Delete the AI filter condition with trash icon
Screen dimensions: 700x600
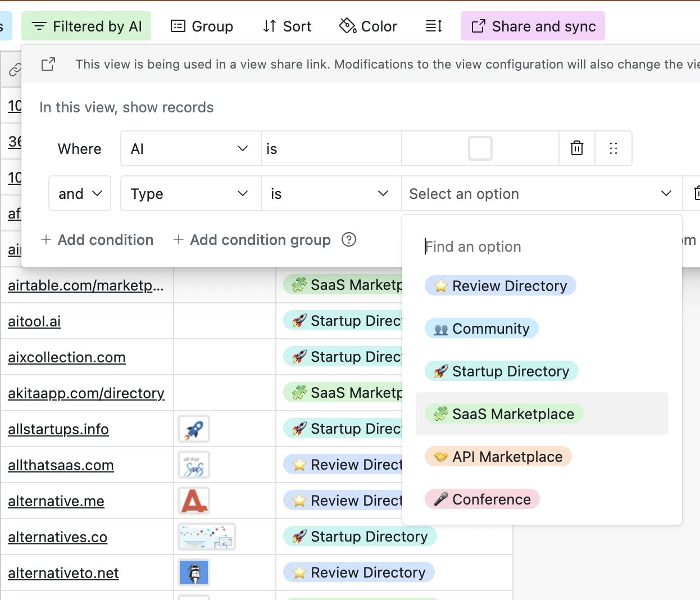pyautogui.click(x=577, y=148)
